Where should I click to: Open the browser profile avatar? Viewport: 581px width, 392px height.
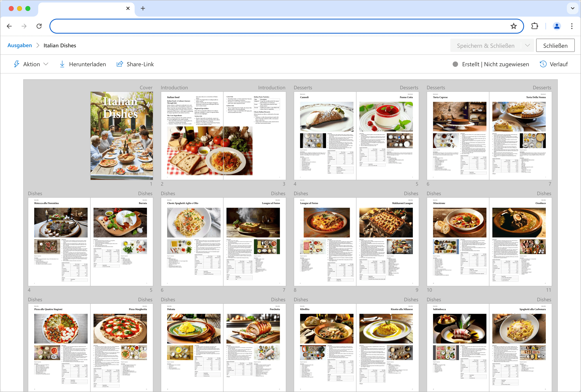(556, 26)
